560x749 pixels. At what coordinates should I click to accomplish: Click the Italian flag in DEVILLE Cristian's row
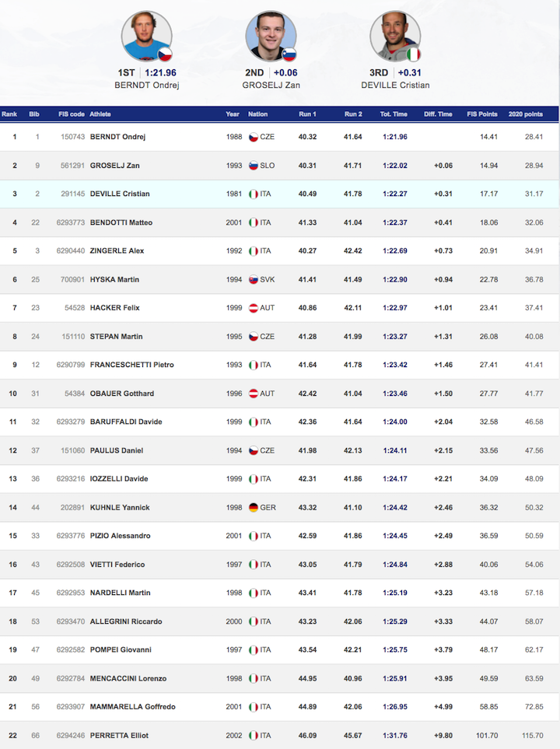pyautogui.click(x=254, y=194)
